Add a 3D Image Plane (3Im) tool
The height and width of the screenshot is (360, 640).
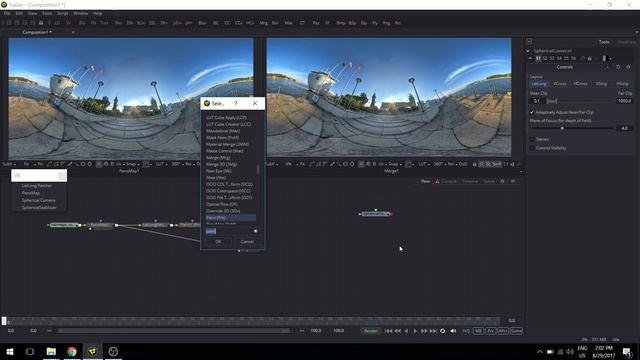pyautogui.click(x=118, y=23)
